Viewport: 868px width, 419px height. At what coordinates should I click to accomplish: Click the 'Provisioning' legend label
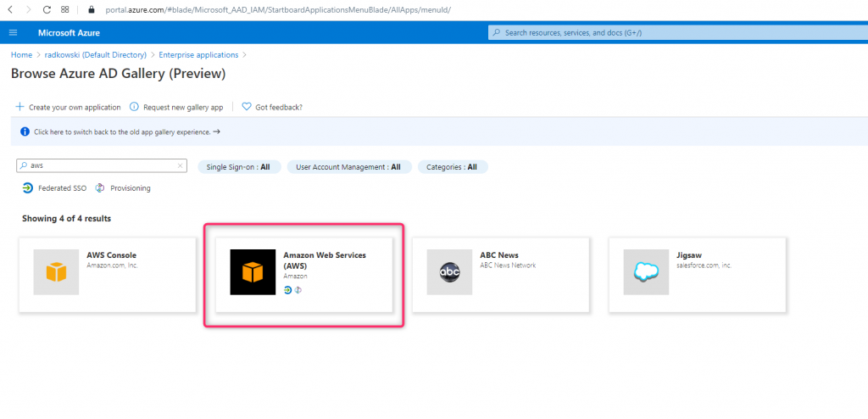click(x=131, y=188)
